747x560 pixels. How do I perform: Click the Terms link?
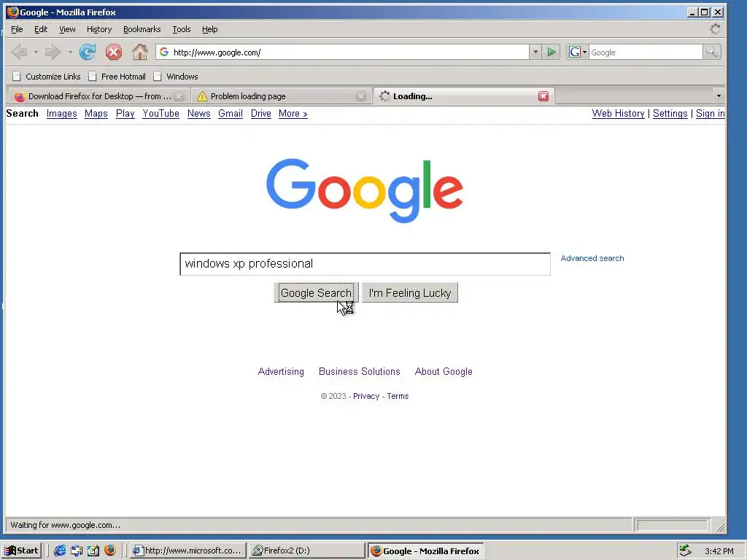click(x=398, y=396)
